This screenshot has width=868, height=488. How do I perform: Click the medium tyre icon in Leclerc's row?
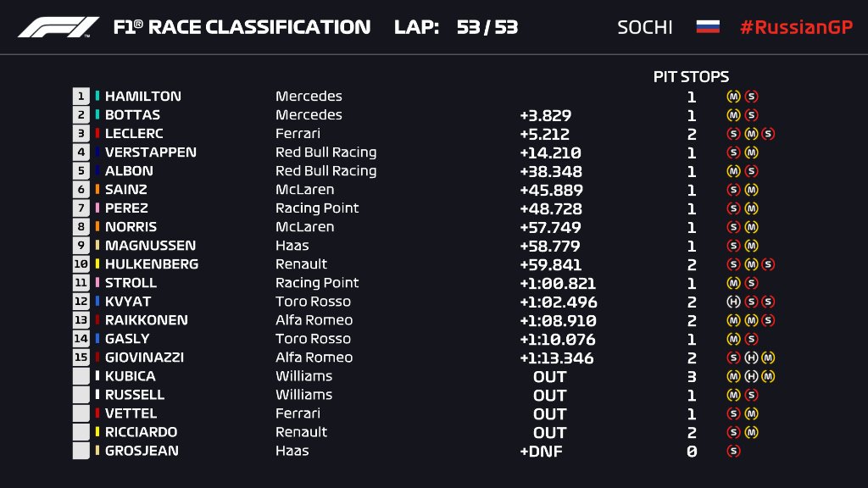751,134
